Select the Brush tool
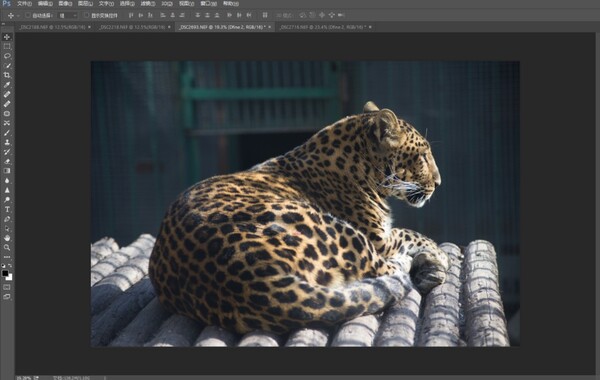The height and width of the screenshot is (380, 600). 7,133
